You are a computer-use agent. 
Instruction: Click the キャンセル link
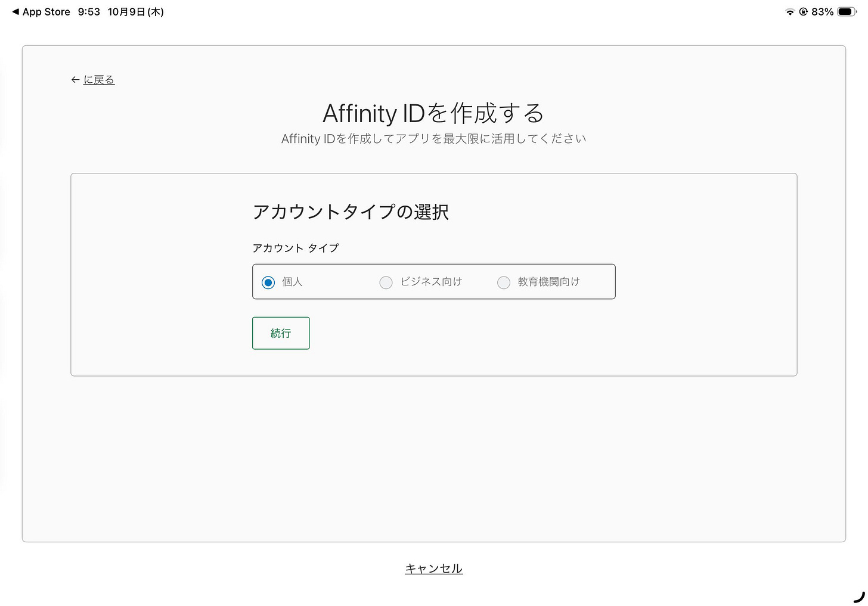pos(434,568)
